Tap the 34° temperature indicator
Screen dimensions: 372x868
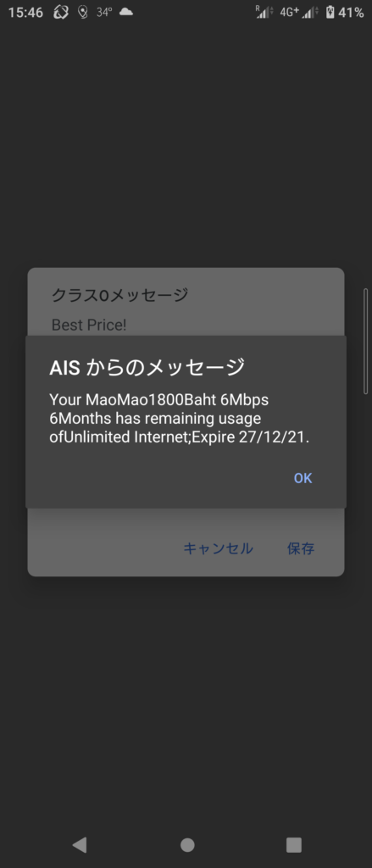coord(104,12)
